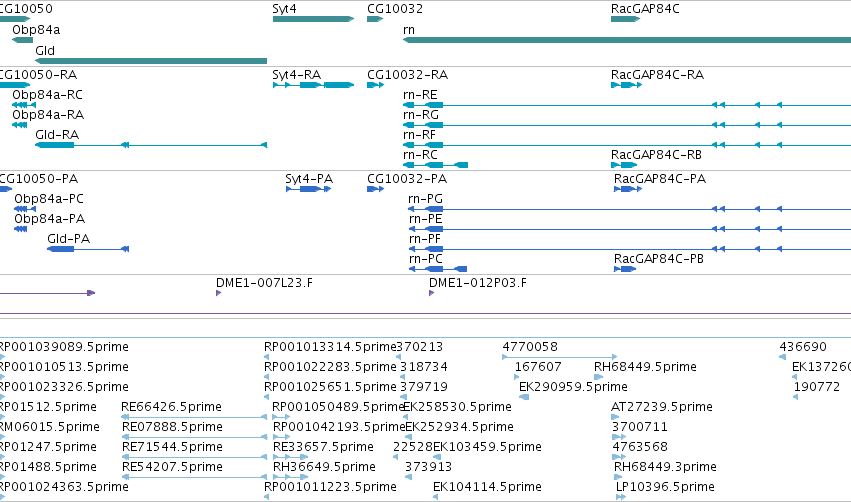Image resolution: width=851 pixels, height=502 pixels.
Task: Select the rn-RG transcript label
Action: (421, 115)
